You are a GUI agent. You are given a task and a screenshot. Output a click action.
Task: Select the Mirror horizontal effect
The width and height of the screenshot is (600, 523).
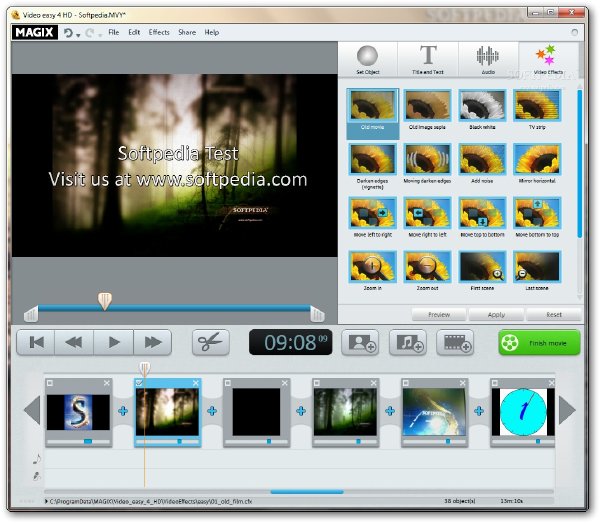pyautogui.click(x=537, y=164)
